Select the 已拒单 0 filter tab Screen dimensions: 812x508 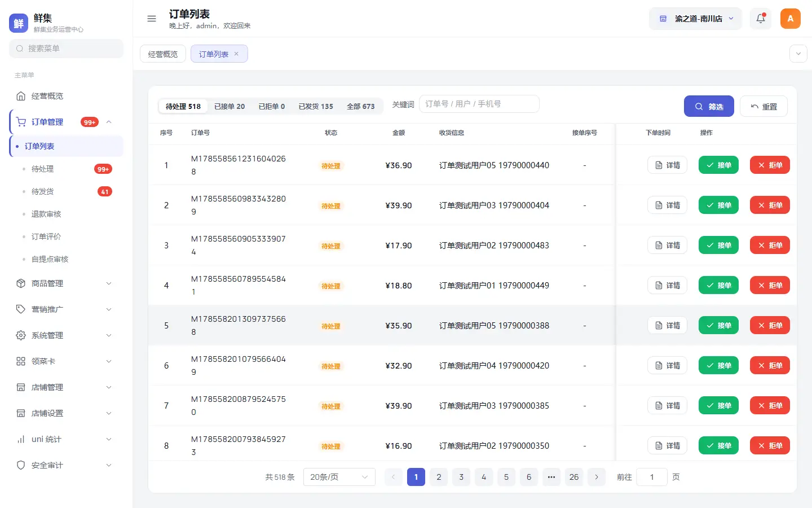(272, 106)
